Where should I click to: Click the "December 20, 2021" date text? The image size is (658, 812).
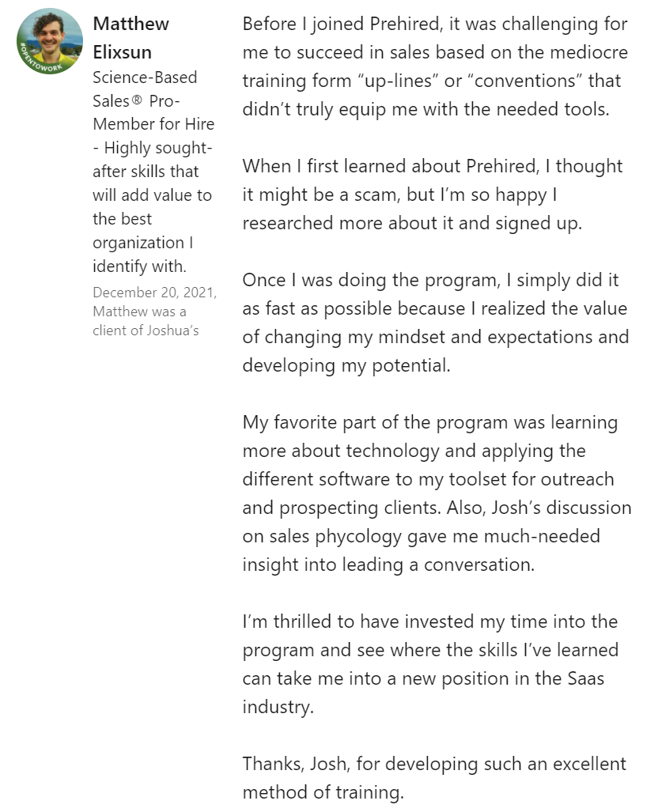pos(154,292)
